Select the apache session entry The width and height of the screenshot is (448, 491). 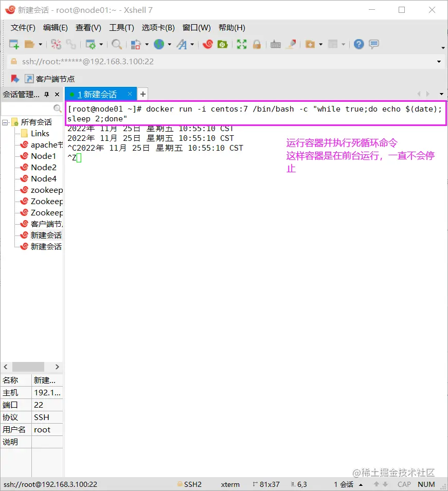click(x=41, y=145)
